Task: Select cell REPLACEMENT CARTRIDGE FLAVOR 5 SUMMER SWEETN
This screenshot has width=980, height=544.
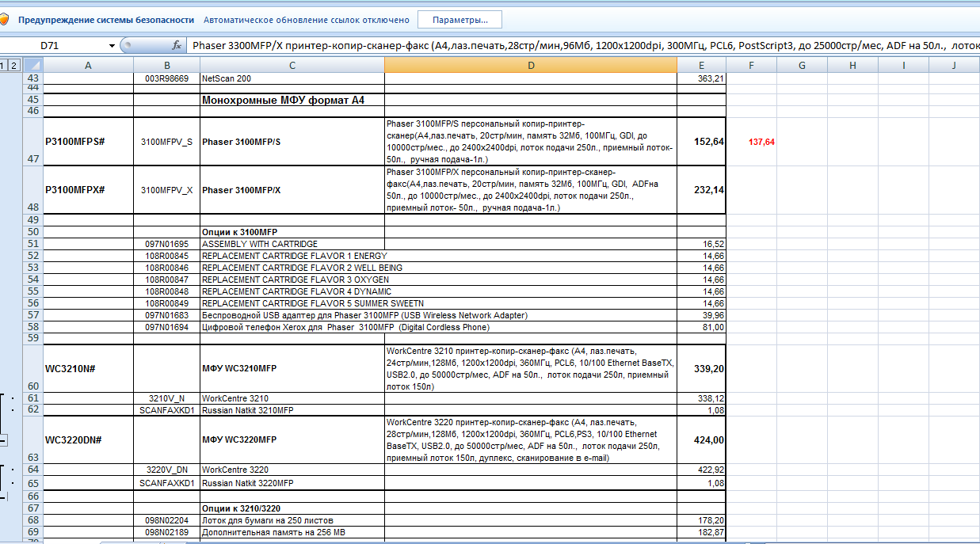Action: coord(292,303)
